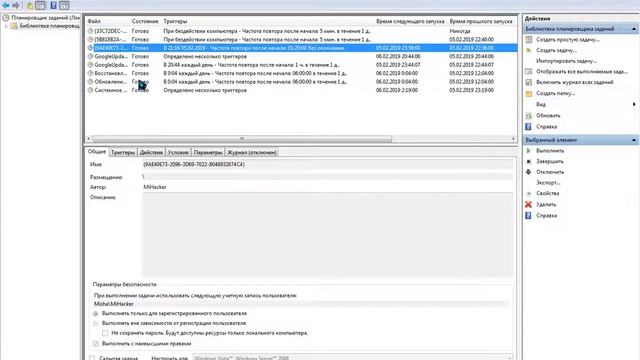
Task: Click the scrollbar left arrow in task list
Action: coord(89,139)
